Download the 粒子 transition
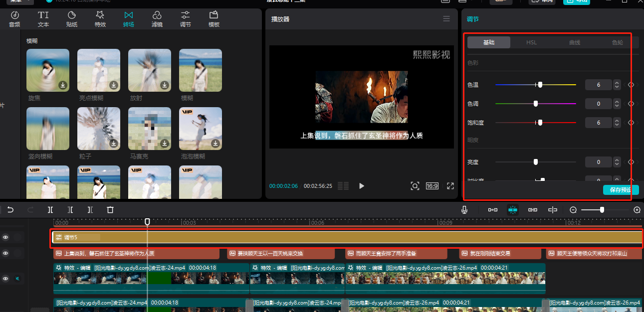The height and width of the screenshot is (312, 644). [114, 144]
